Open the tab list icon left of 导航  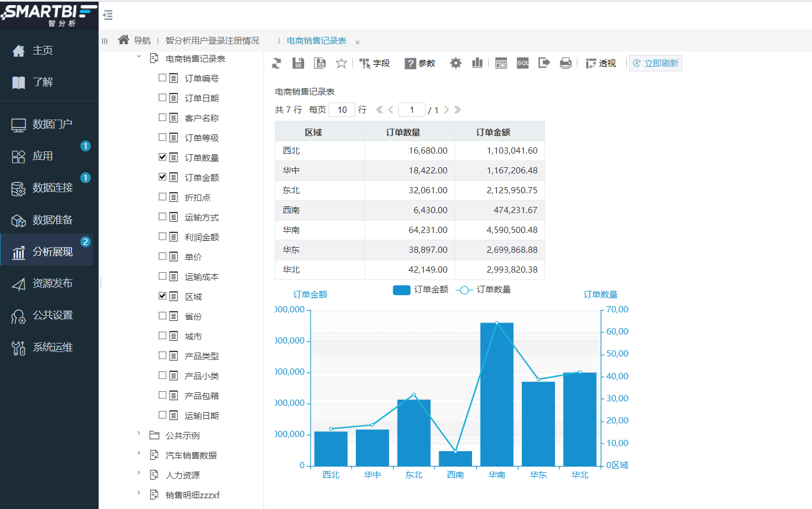(105, 41)
